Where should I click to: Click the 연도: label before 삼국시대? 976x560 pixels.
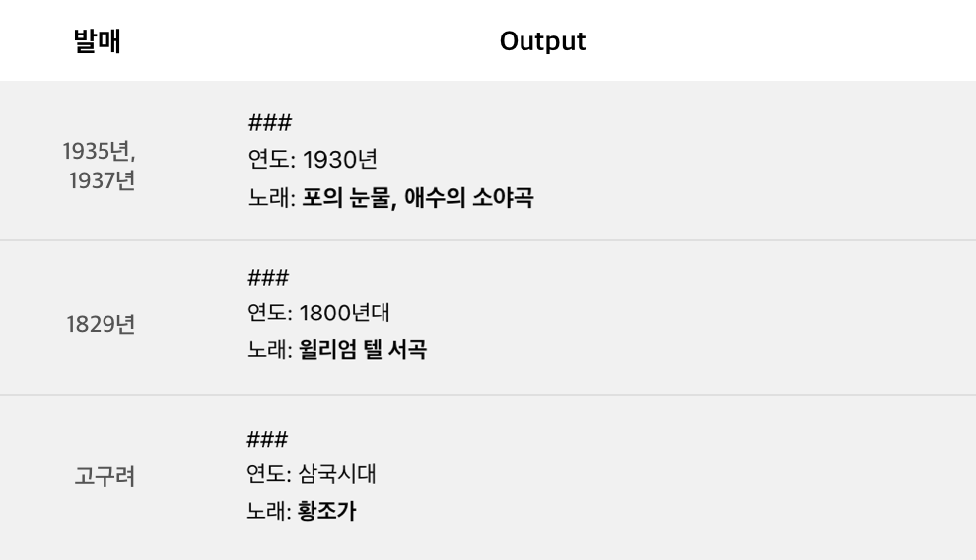click(x=269, y=474)
